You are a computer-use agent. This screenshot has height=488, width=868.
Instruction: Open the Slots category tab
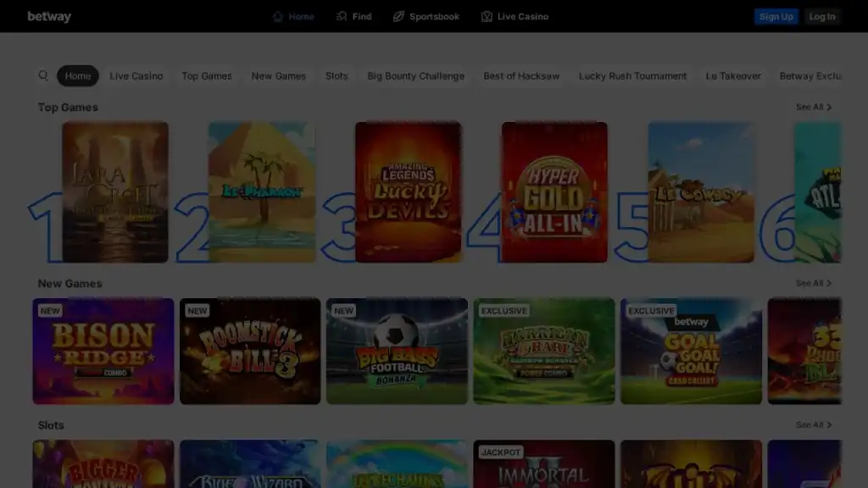[337, 75]
